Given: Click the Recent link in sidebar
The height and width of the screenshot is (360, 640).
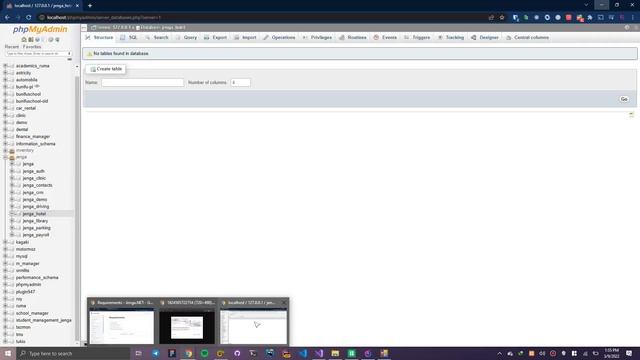Looking at the screenshot, I should (12, 47).
